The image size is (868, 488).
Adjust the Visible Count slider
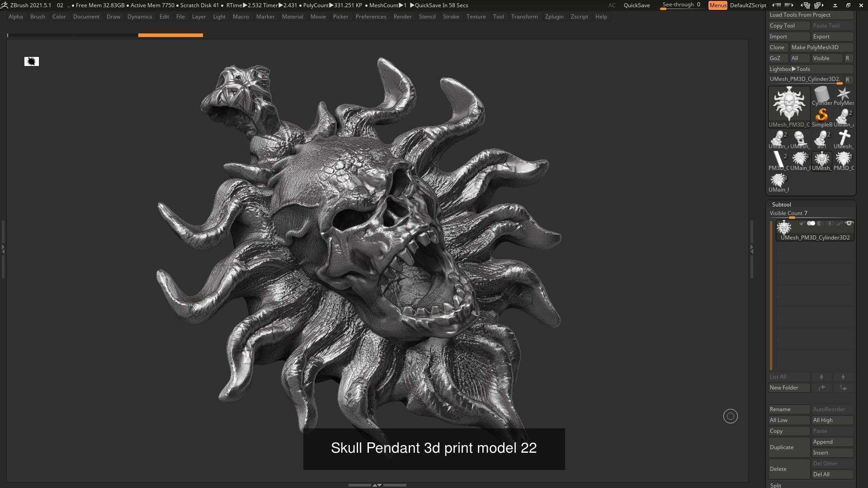[x=811, y=214]
